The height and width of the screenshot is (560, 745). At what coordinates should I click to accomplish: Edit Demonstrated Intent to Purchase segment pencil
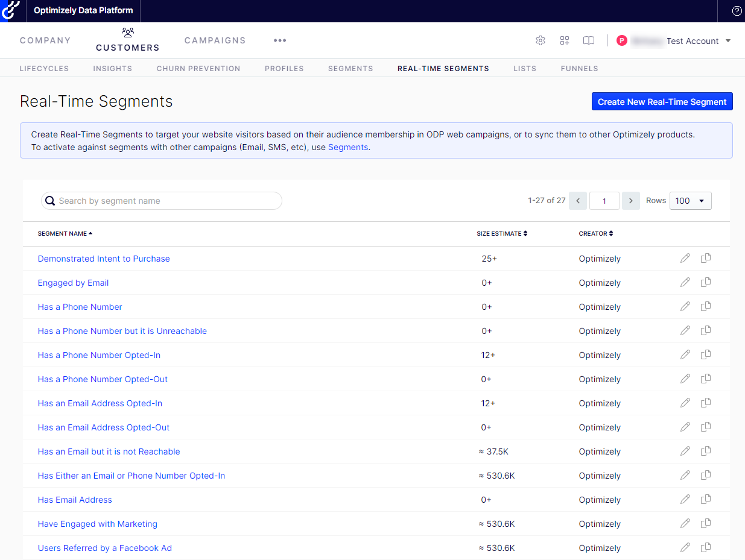[x=685, y=259]
